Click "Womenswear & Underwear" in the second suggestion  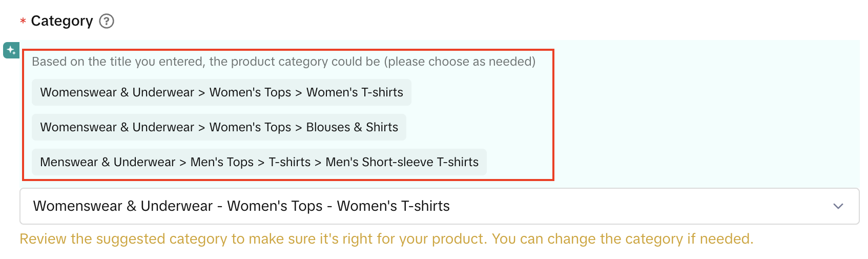(x=117, y=127)
